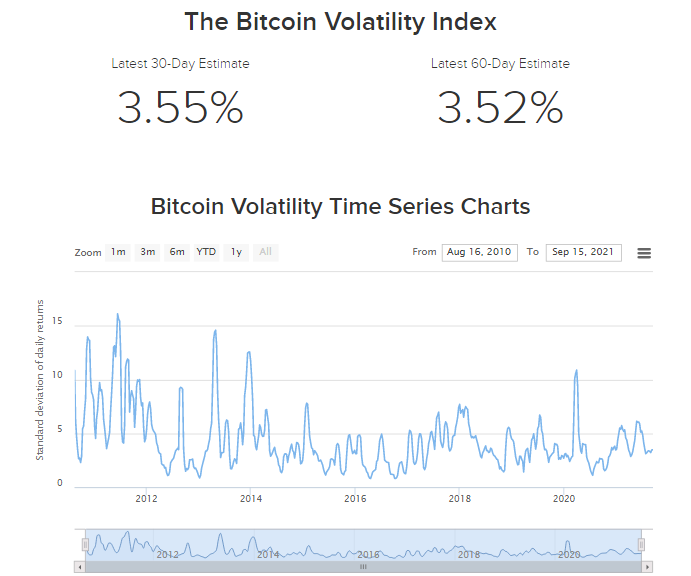This screenshot has height=576, width=691.
Task: Switch zoom to YTD
Action: (206, 252)
